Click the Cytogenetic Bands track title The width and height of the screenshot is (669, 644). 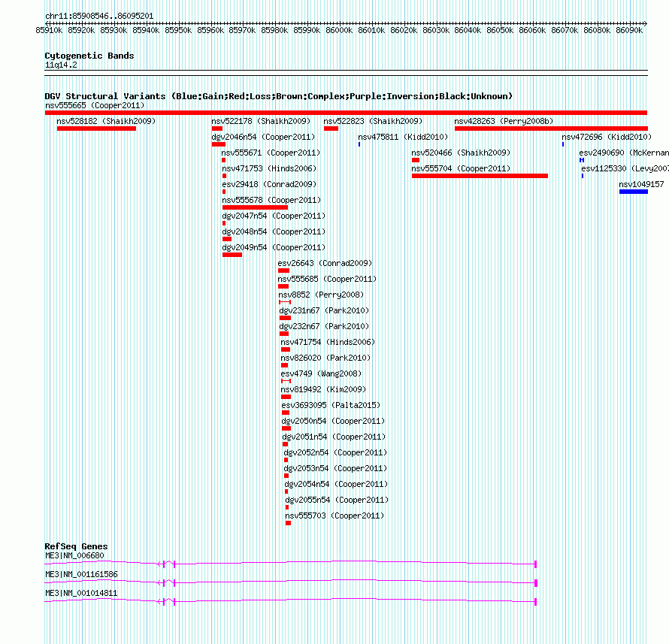pos(89,56)
